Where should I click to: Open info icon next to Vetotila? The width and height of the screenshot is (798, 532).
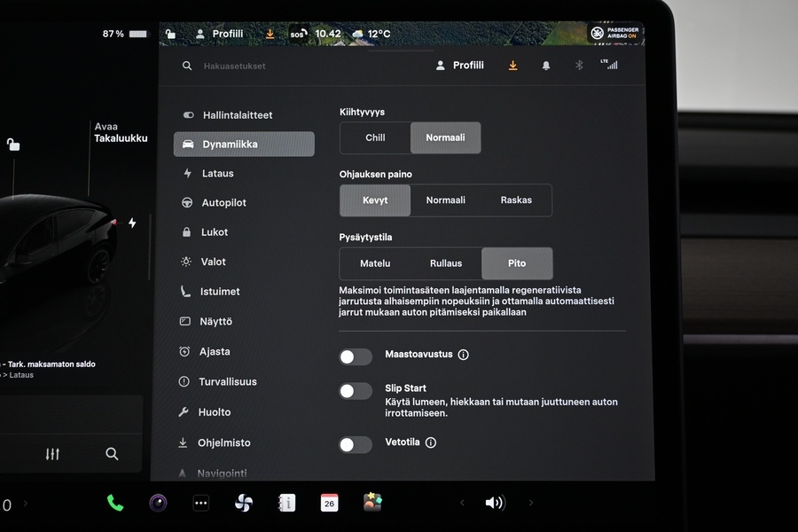click(x=431, y=442)
